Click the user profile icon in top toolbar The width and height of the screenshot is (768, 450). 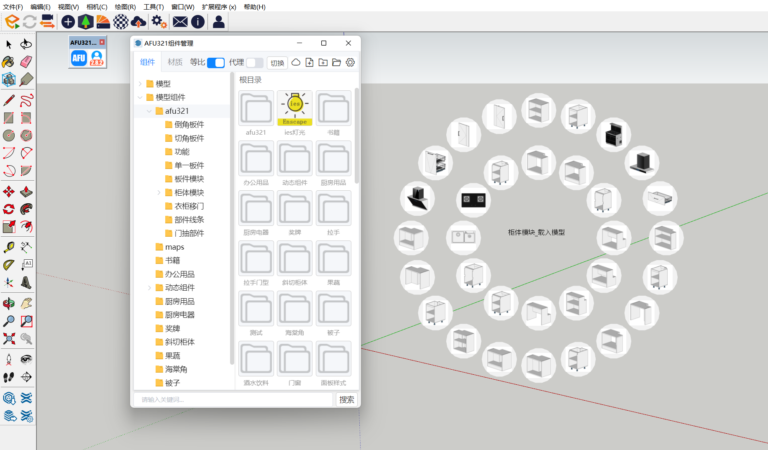click(219, 21)
